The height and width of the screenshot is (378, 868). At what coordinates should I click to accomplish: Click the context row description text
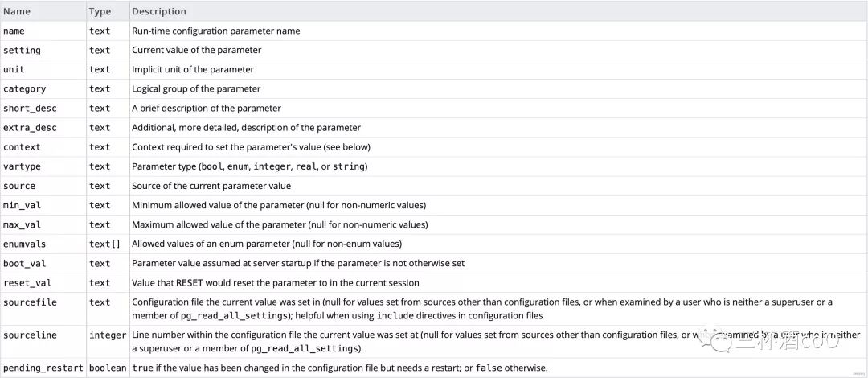point(251,147)
